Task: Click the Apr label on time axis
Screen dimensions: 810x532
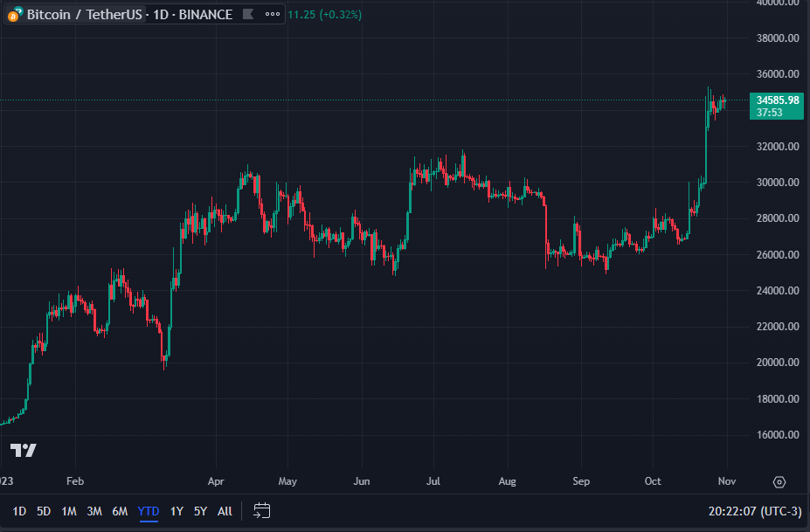Action: coord(216,481)
